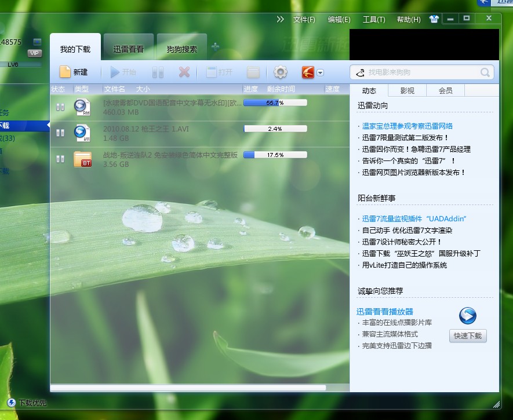This screenshot has height=420, width=513.
Task: Click the skin shirt icon
Action: (434, 19)
